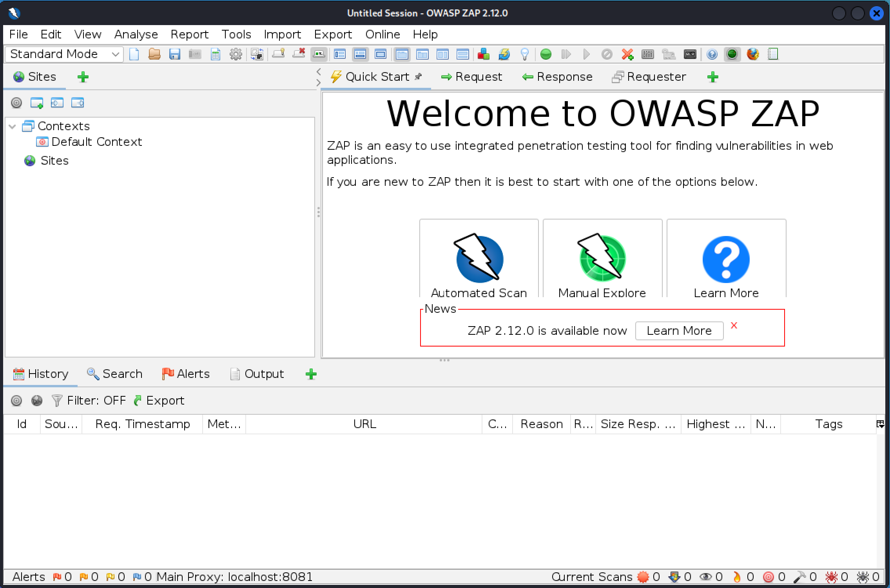Click the Firefox browser launch icon
Screen dimensions: 890x588
pyautogui.click(x=752, y=54)
